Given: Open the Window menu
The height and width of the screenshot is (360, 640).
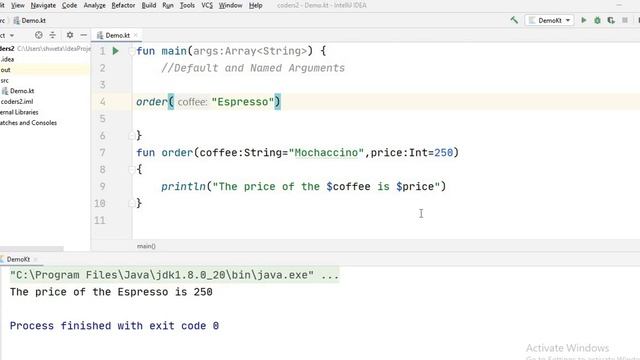Looking at the screenshot, I should (x=230, y=5).
